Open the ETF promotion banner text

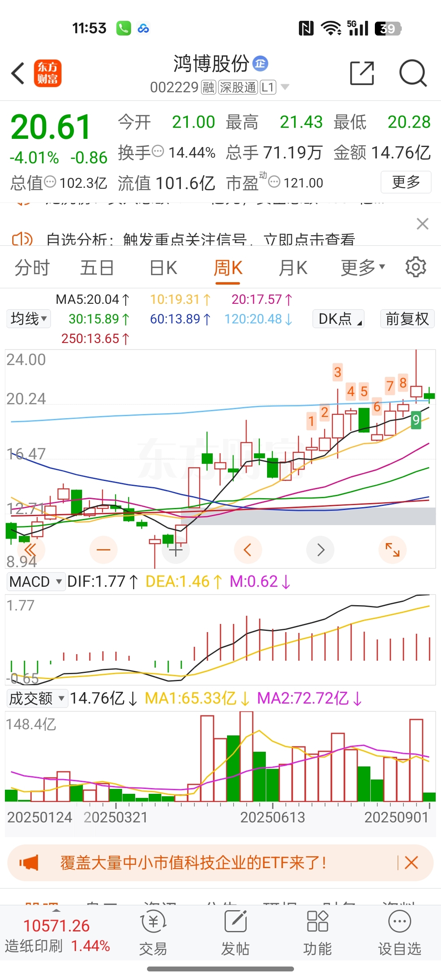pyautogui.click(x=193, y=863)
